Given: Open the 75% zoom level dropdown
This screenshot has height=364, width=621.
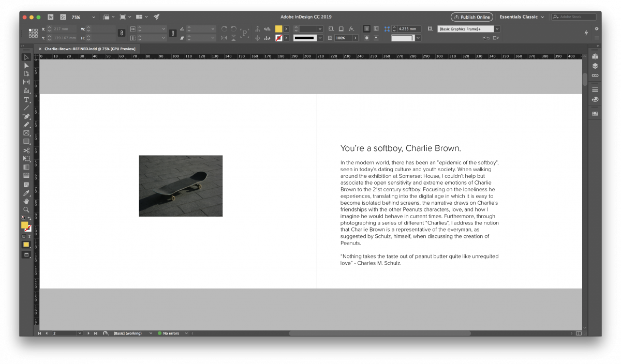Looking at the screenshot, I should 93,17.
